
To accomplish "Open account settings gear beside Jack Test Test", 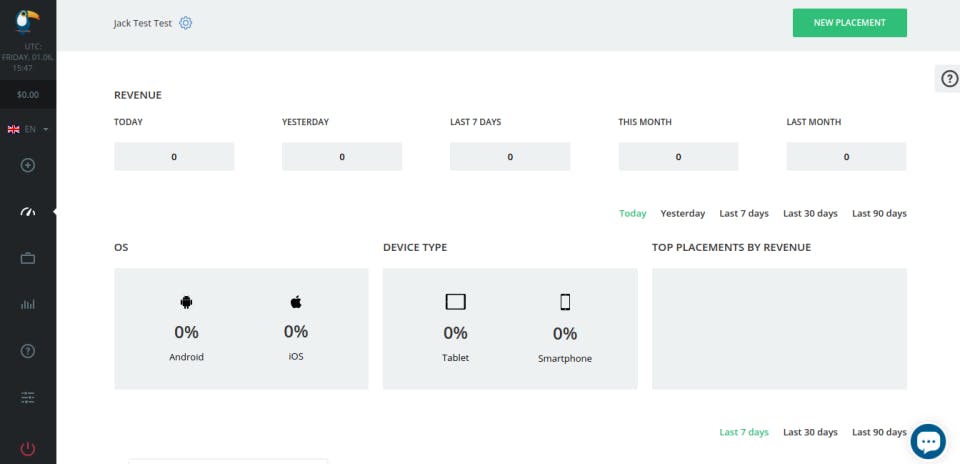I will coord(186,23).
